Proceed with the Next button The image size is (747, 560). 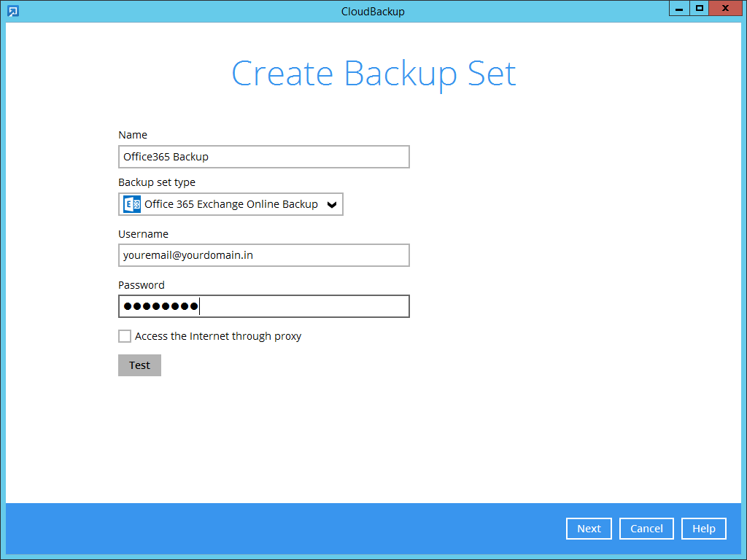pyautogui.click(x=589, y=529)
